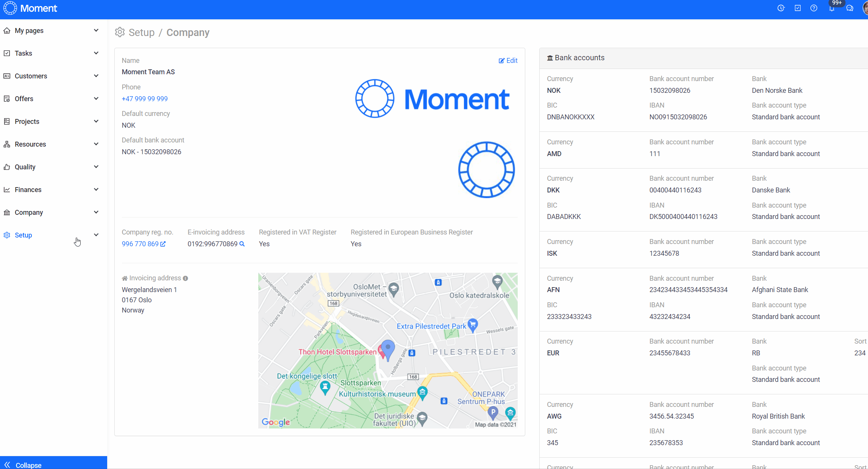The image size is (868, 469).
Task: Expand the Tasks chevron
Action: pos(96,53)
